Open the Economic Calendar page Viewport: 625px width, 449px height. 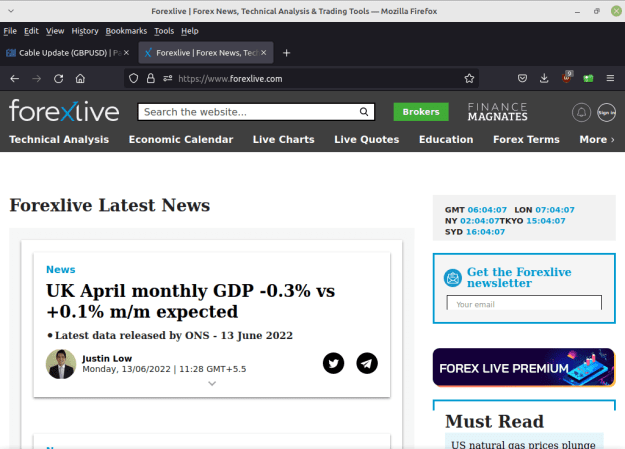coord(181,140)
